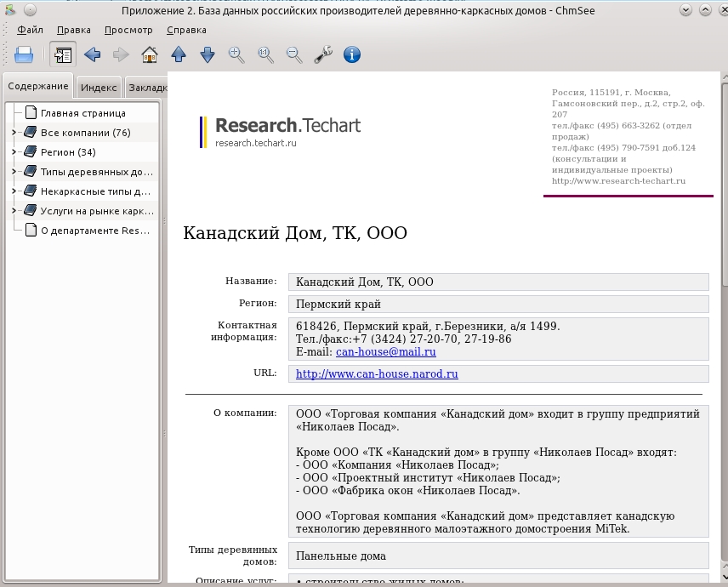Open preferences via the wrench icon
The width and height of the screenshot is (728, 587).
[323, 54]
